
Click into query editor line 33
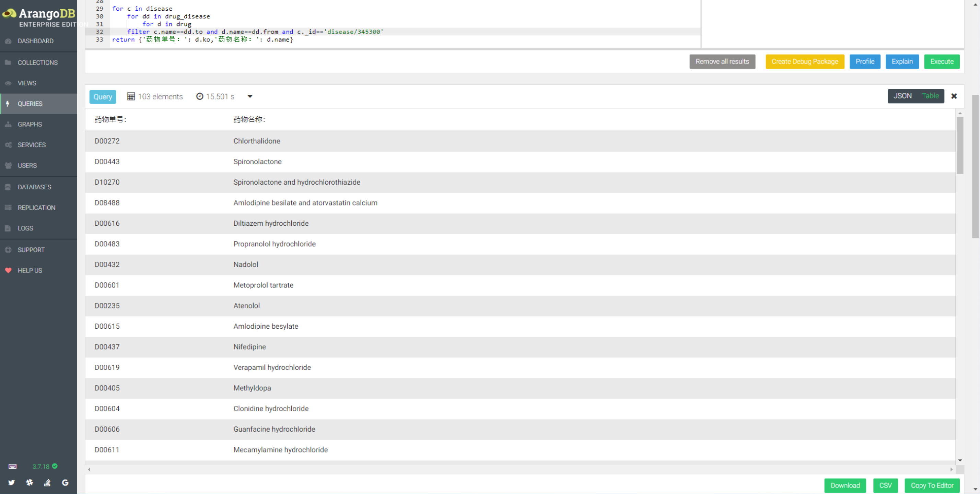(x=342, y=39)
